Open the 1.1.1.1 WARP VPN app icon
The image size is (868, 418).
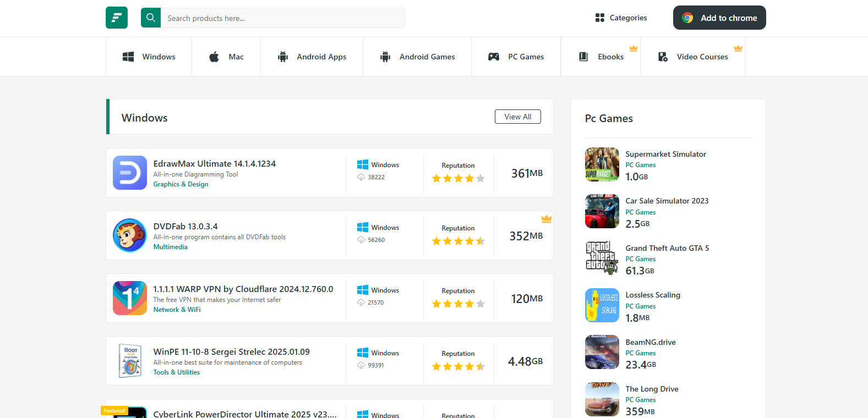click(130, 298)
